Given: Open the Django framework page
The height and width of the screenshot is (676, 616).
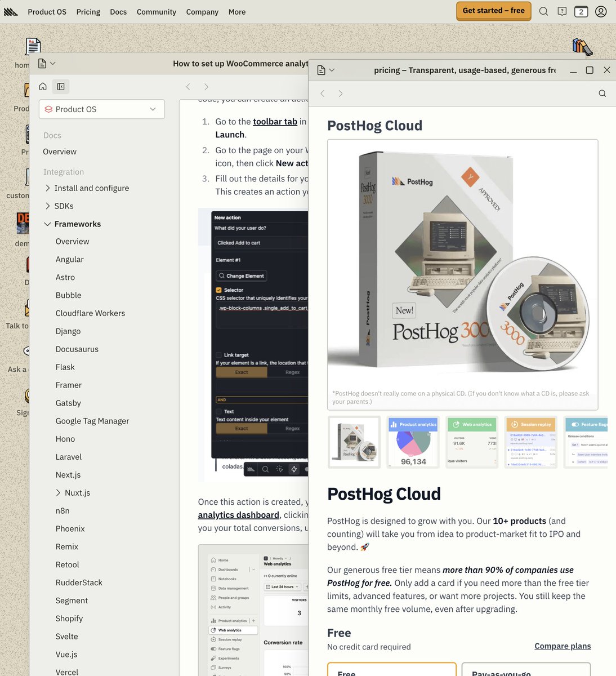Looking at the screenshot, I should (68, 332).
